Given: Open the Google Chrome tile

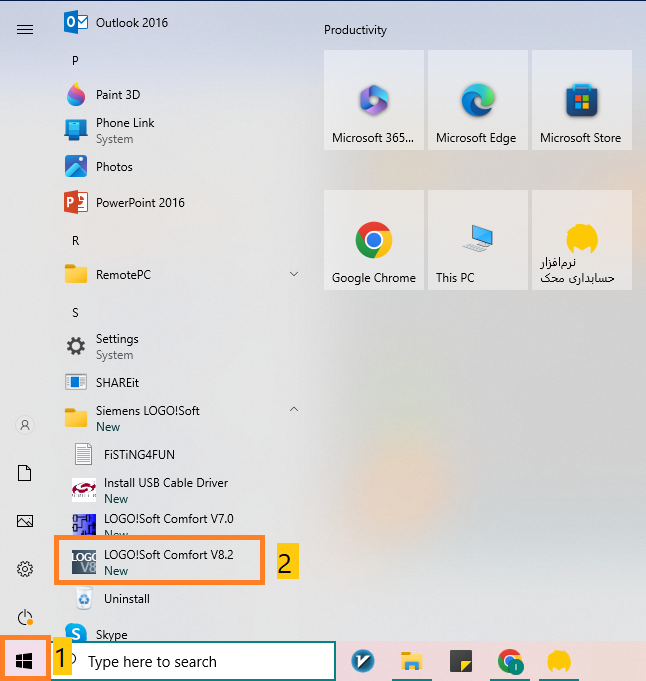Looking at the screenshot, I should [x=374, y=240].
